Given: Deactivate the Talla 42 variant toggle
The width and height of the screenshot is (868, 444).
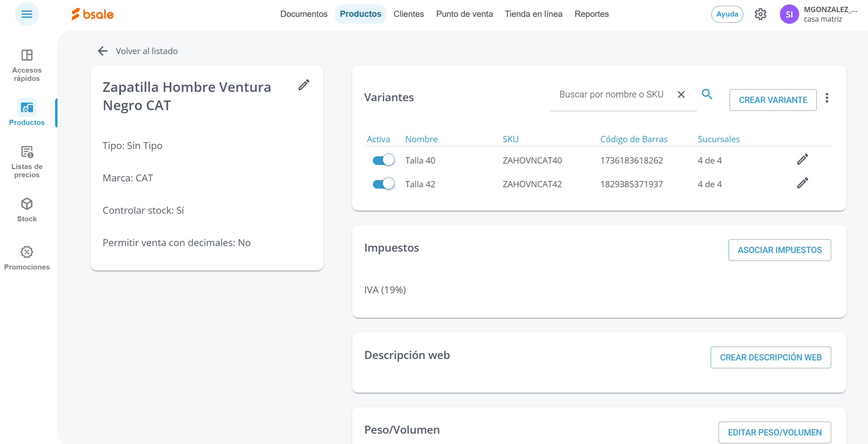Looking at the screenshot, I should (383, 184).
